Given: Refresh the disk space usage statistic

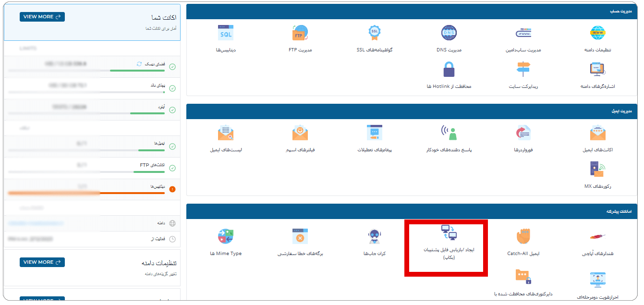Looking at the screenshot, I should point(139,63).
